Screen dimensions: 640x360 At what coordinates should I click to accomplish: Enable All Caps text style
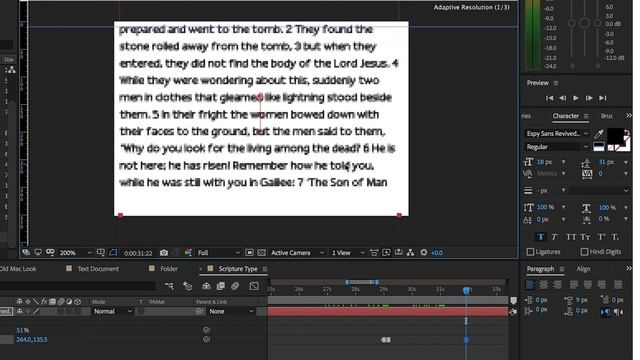point(571,237)
